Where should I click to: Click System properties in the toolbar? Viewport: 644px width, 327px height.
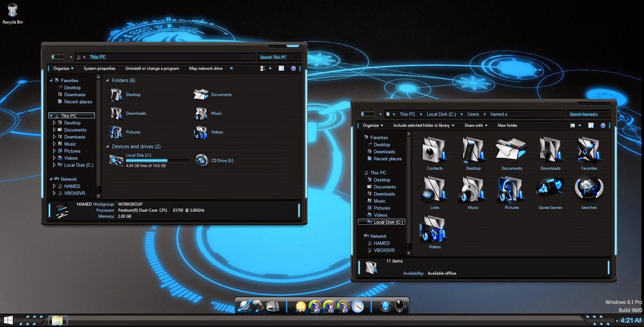click(x=99, y=68)
